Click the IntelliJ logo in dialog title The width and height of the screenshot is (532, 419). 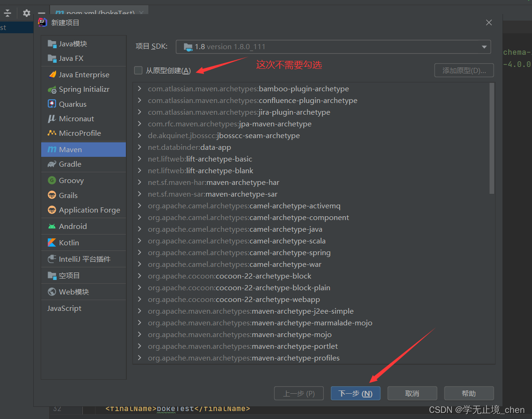coord(43,22)
